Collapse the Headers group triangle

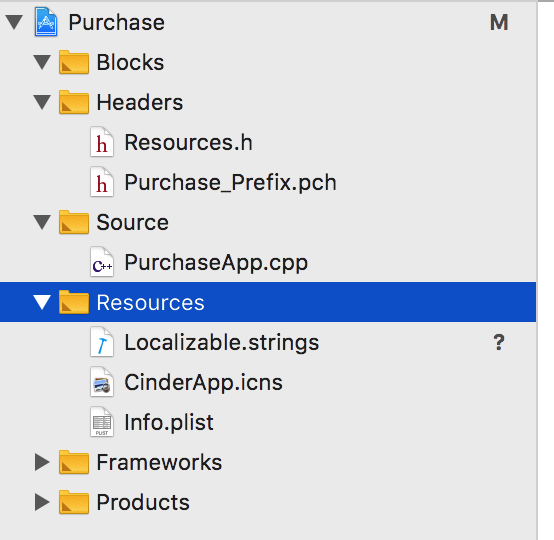(x=42, y=102)
